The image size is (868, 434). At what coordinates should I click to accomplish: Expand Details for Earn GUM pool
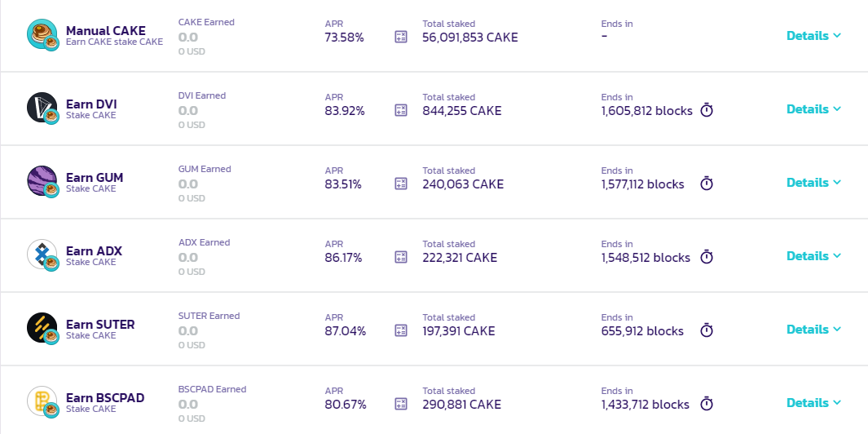(813, 183)
